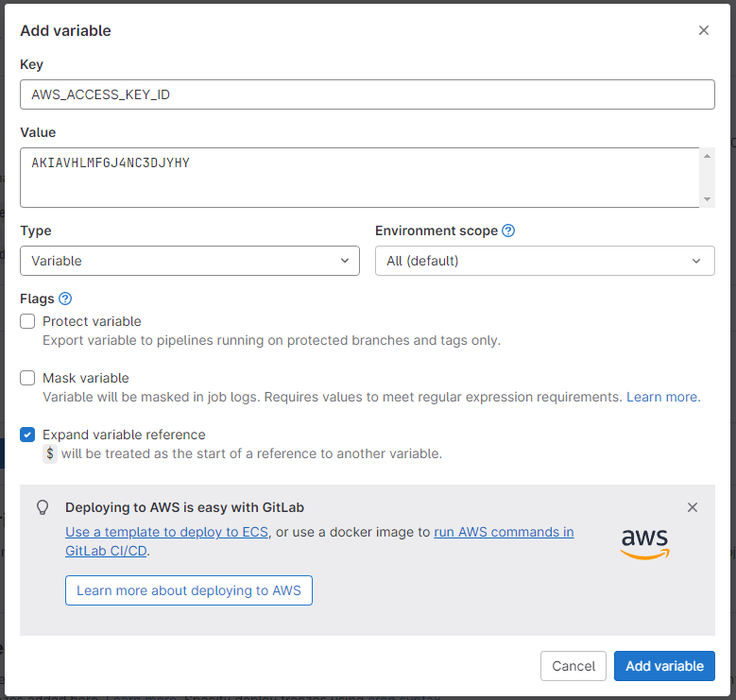Enable the Mask variable checkbox
This screenshot has height=700, width=736.
click(27, 378)
